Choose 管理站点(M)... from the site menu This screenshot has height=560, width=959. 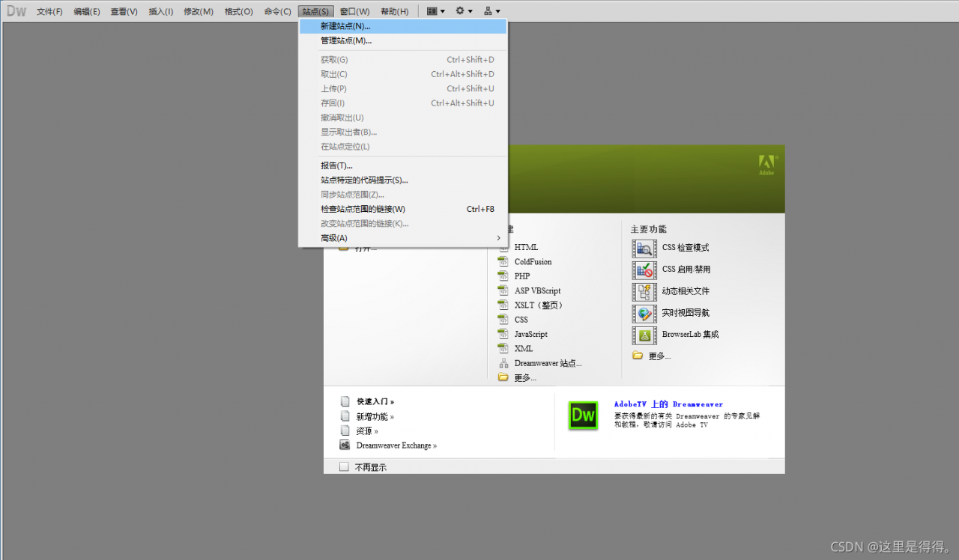pos(403,40)
